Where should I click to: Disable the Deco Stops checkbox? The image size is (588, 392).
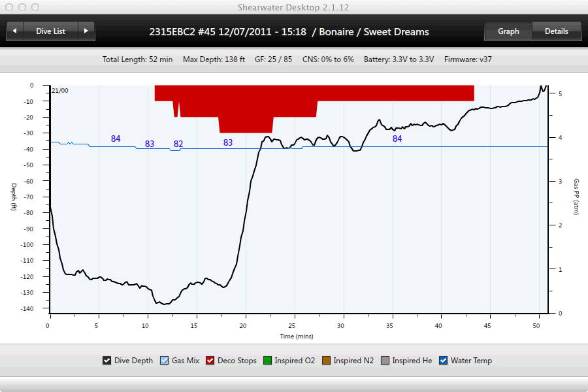point(211,361)
